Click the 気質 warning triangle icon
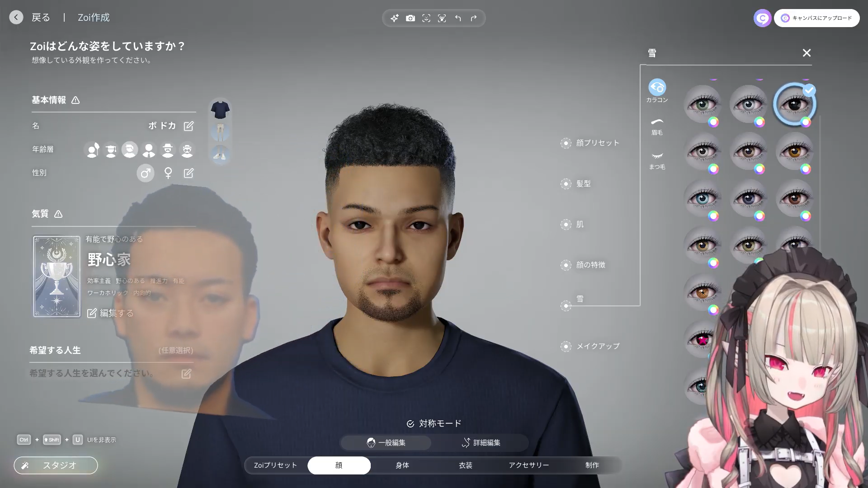 (x=58, y=214)
